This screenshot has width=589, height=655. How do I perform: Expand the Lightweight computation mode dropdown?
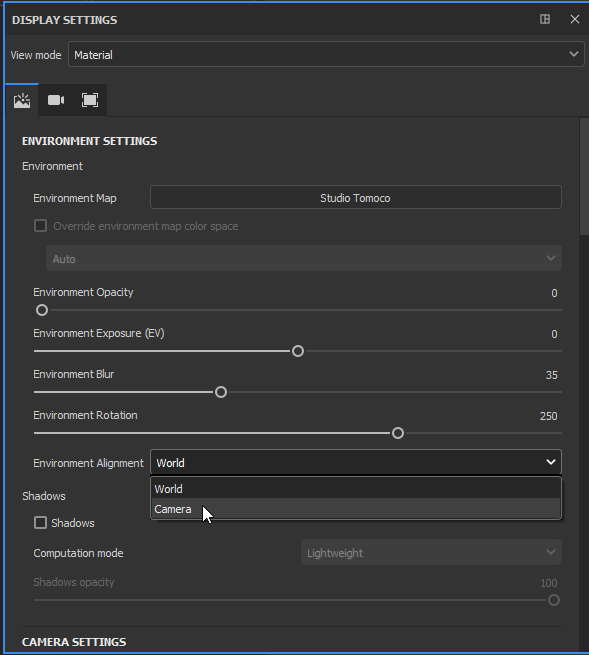click(x=431, y=552)
